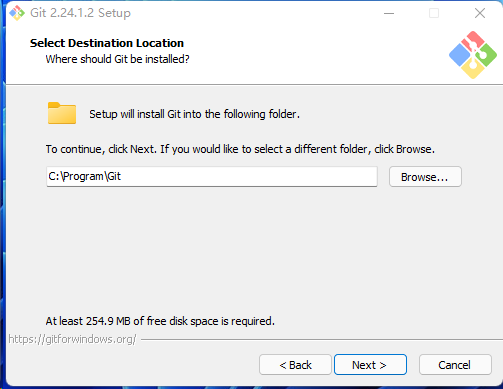Click the 'Select Destination Location' heading
Screen dimensions: 503x389
[107, 43]
